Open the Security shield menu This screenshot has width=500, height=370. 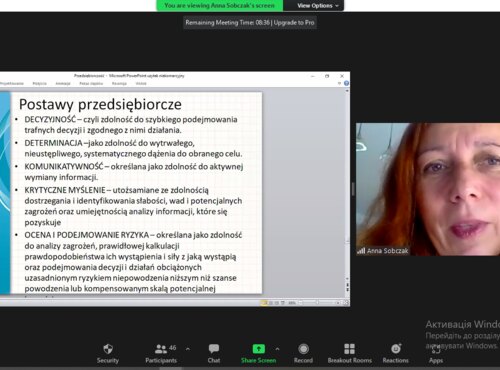click(108, 354)
